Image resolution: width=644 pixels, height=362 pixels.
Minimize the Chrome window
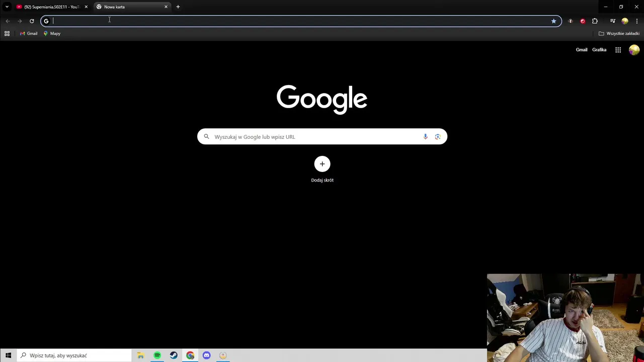pyautogui.click(x=606, y=7)
